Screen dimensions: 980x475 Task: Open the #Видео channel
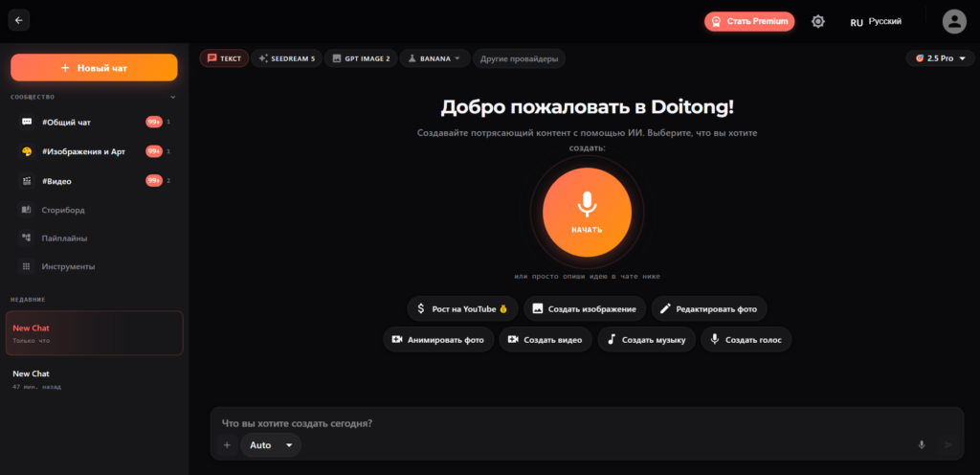(x=94, y=181)
